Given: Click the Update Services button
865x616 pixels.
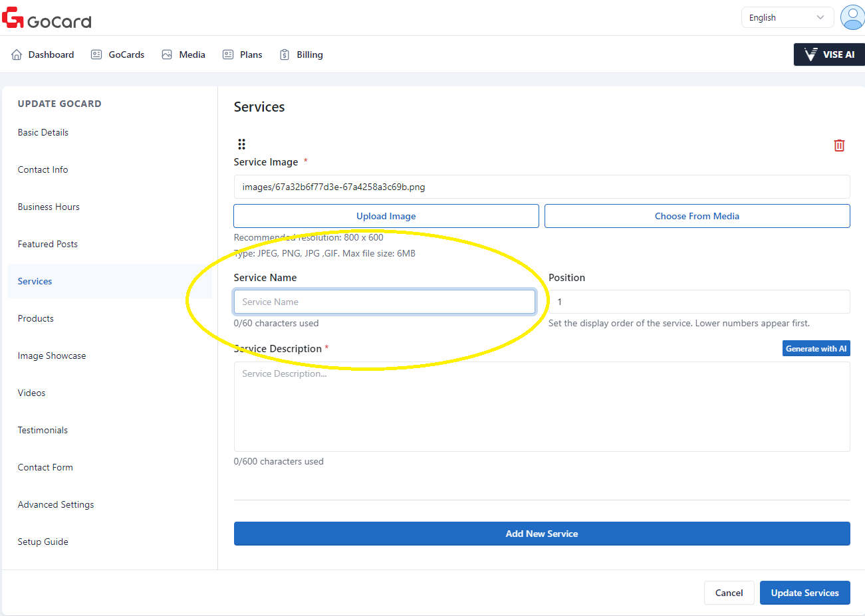Looking at the screenshot, I should [x=804, y=593].
